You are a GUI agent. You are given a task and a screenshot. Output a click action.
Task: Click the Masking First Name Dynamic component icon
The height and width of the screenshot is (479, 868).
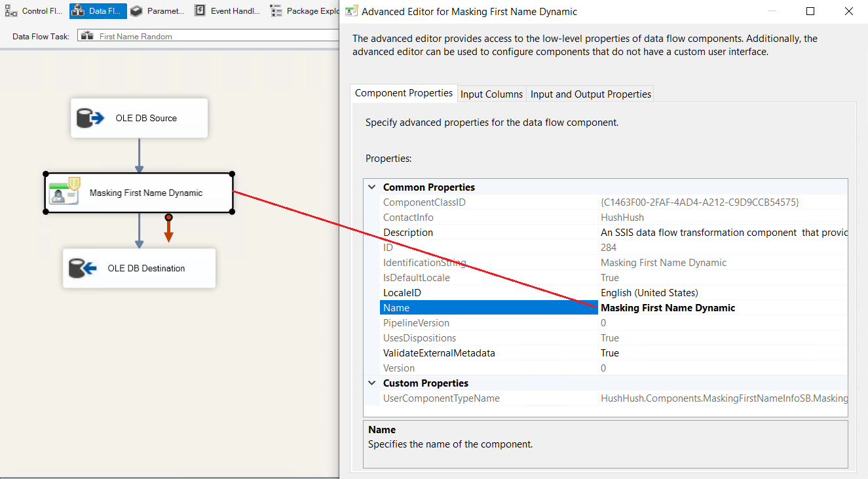click(64, 193)
